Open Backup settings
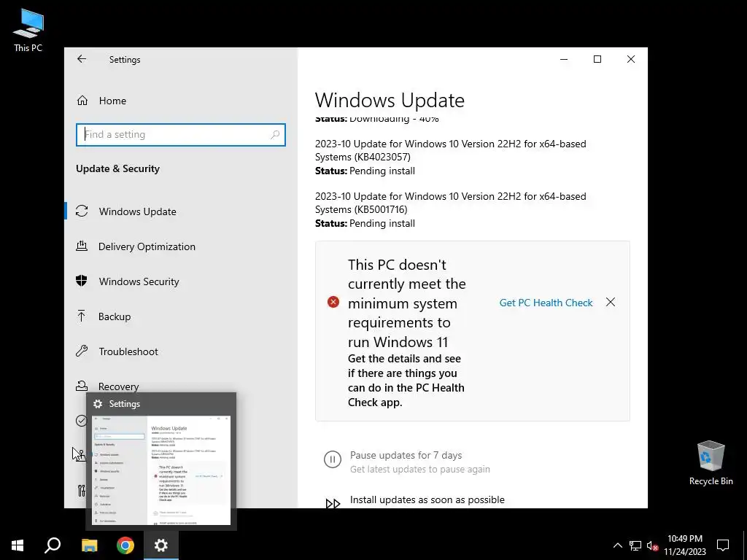The image size is (747, 560). tap(115, 316)
